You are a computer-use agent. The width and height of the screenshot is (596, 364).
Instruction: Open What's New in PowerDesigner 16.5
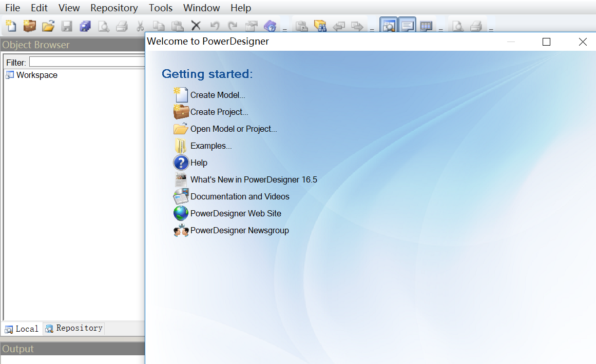(254, 179)
